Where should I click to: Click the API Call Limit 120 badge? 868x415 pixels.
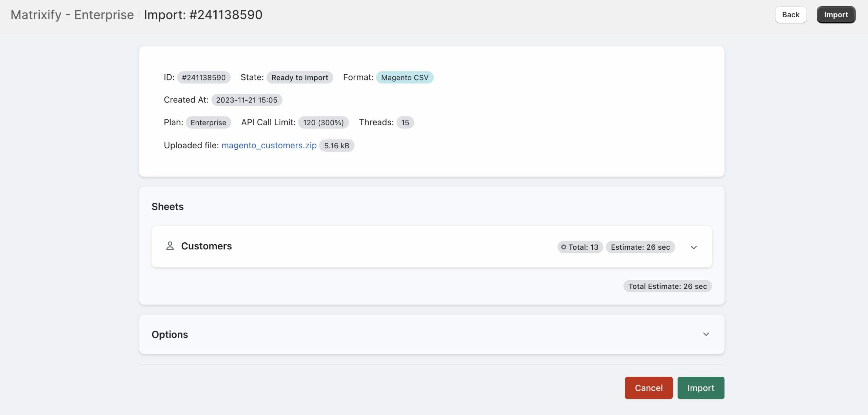323,122
